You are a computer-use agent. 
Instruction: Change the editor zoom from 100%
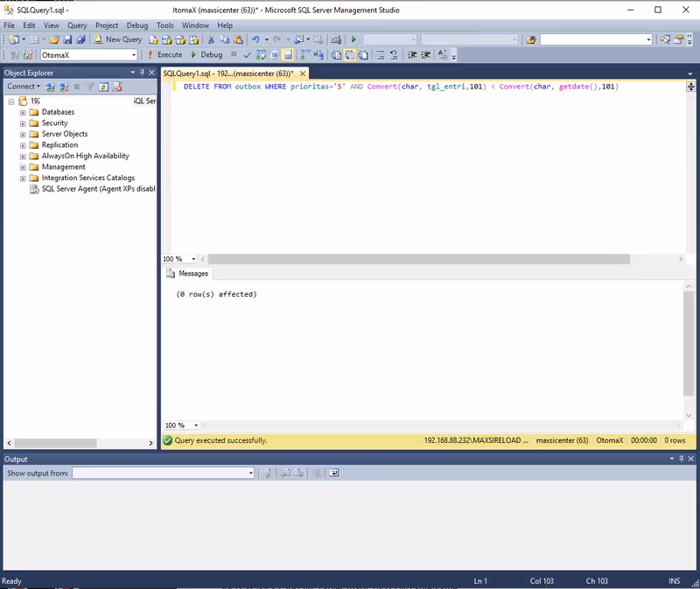[x=180, y=259]
